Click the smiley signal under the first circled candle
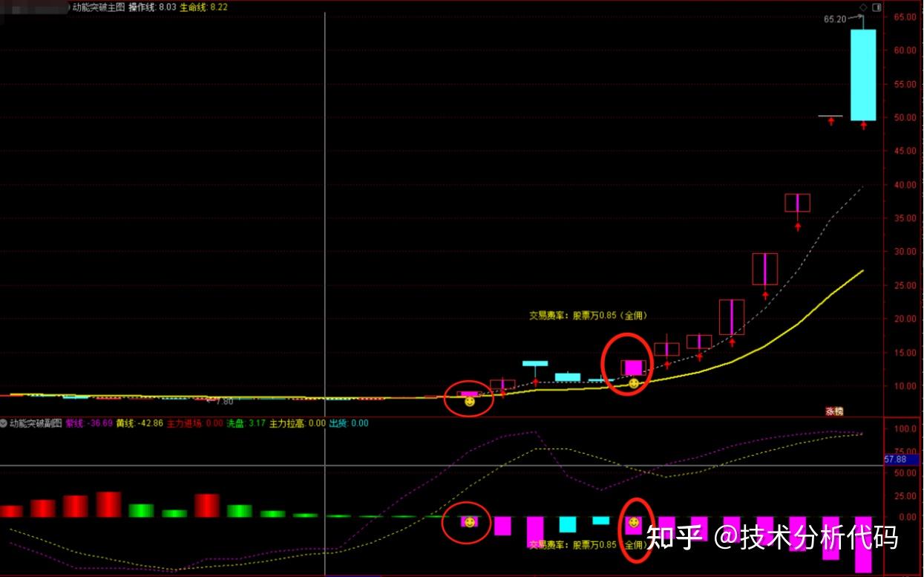 click(469, 401)
